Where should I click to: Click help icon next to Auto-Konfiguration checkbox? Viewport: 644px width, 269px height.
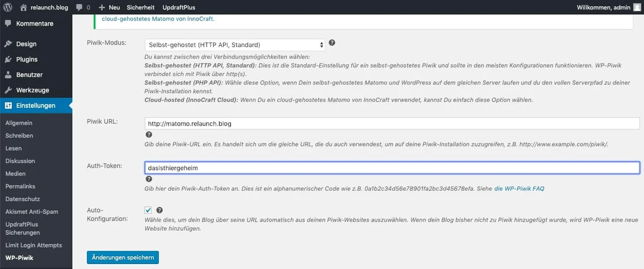(159, 210)
